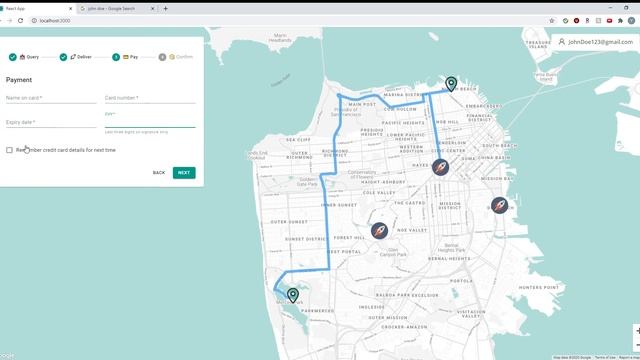
Task: Reload the page in the browser
Action: click(20, 20)
